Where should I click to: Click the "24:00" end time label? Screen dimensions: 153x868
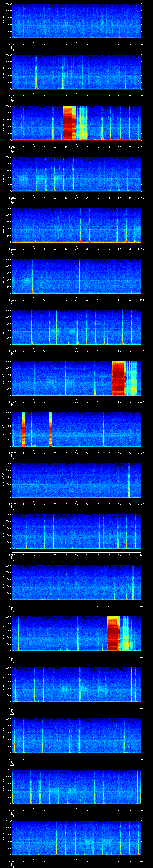point(141,95)
